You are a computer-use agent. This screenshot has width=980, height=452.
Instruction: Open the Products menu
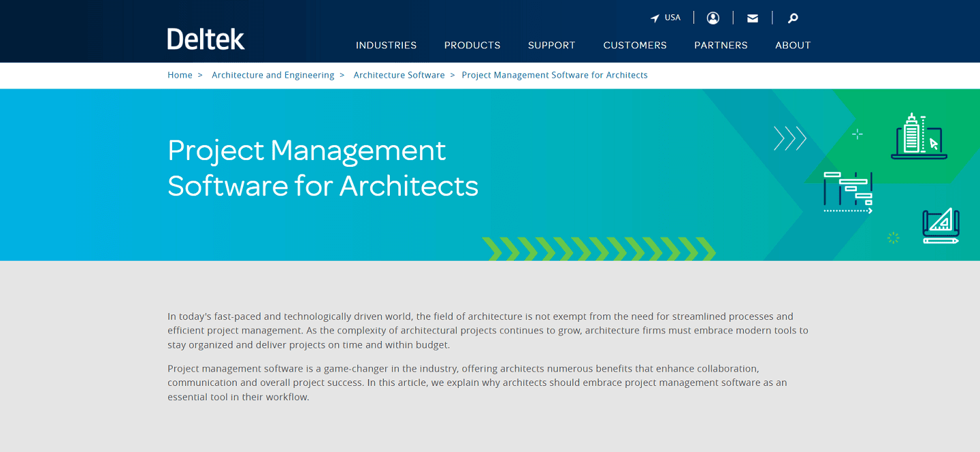tap(472, 45)
